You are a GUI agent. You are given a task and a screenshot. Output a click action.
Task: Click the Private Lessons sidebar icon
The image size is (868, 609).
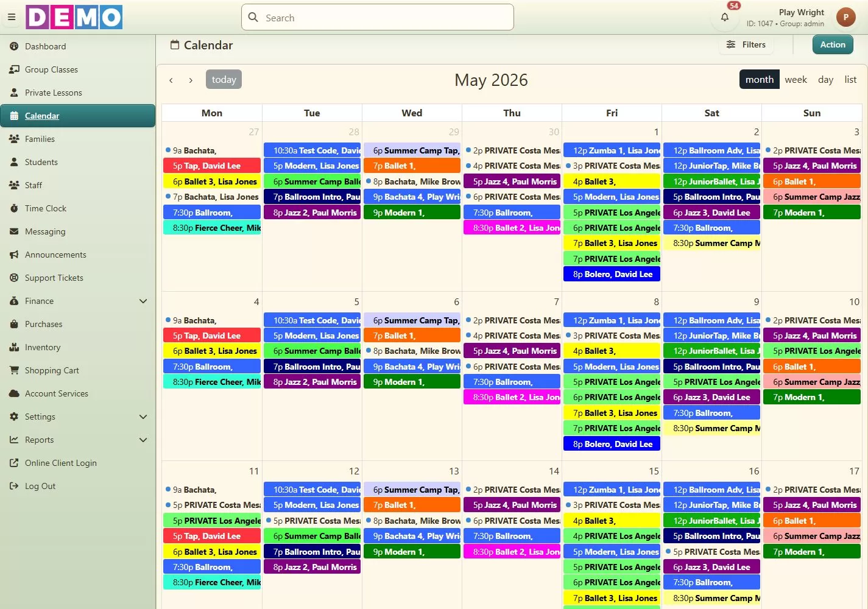point(14,93)
